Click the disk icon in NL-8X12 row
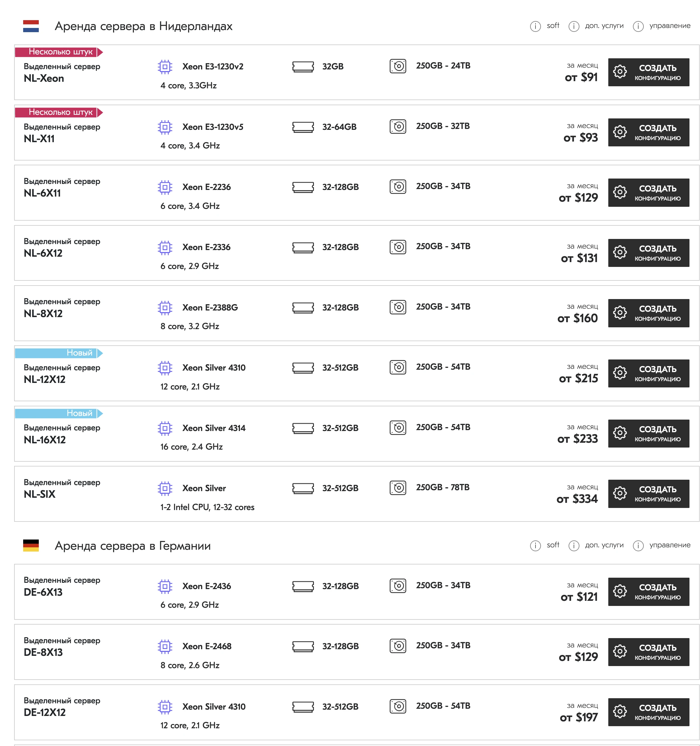Viewport: 700px width, 746px height. (398, 307)
